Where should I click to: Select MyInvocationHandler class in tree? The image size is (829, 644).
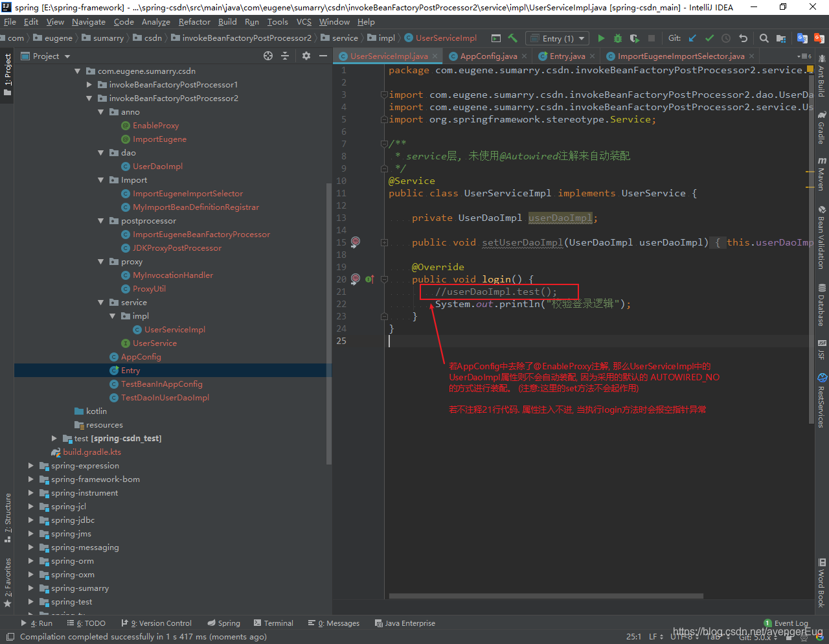[173, 275]
